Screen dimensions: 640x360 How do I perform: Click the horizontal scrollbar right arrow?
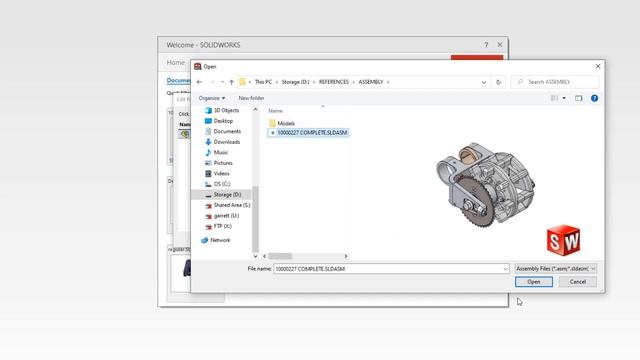(x=346, y=256)
